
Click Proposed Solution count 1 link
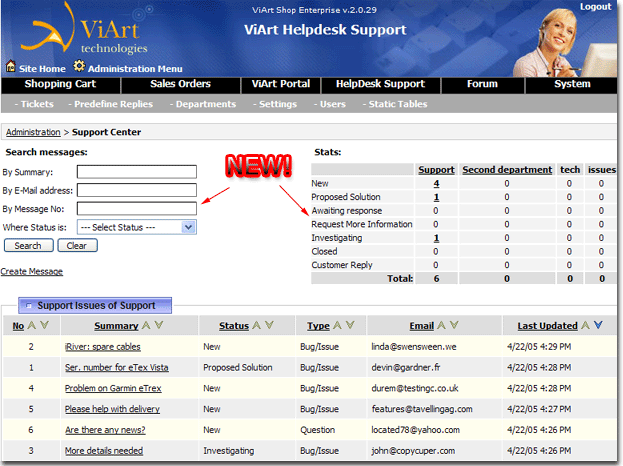point(436,197)
